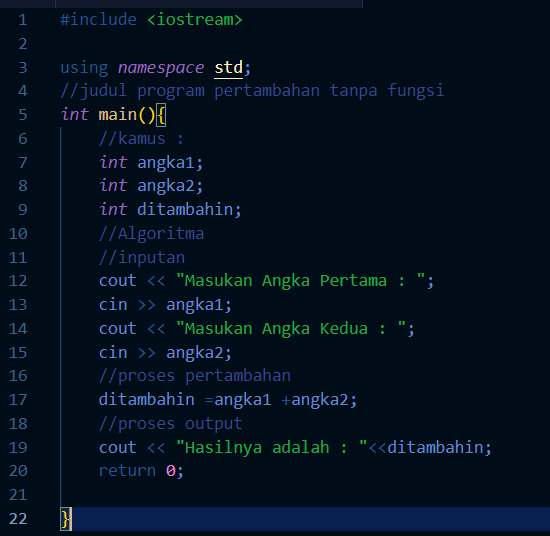The height and width of the screenshot is (536, 550).
Task: Click the 'namespace' keyword
Action: 161,68
